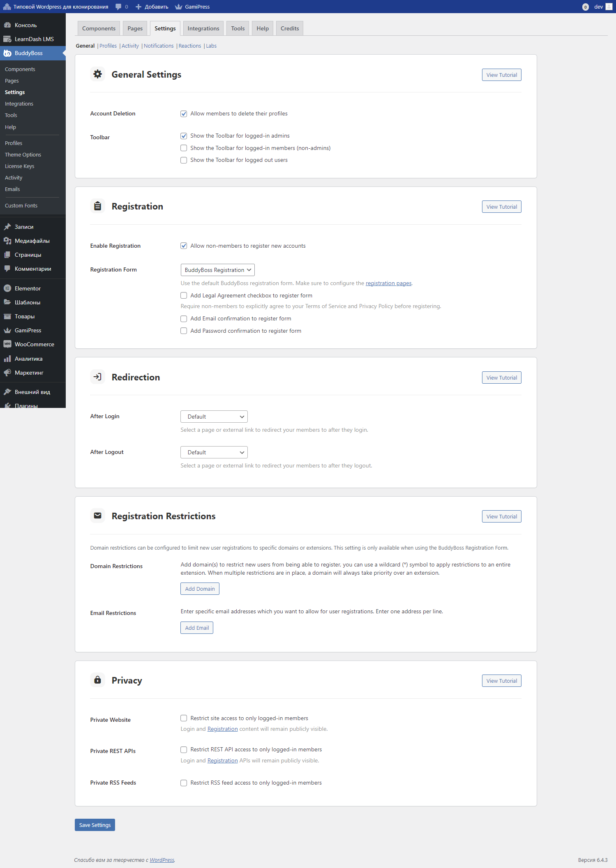Click GamiPress crown icon in admin bar

[x=178, y=7]
